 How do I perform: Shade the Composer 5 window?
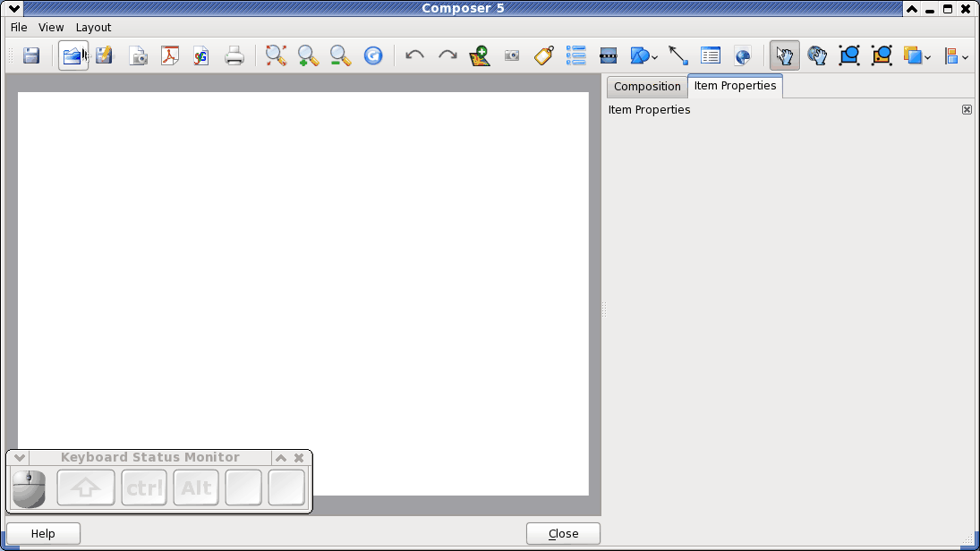point(912,9)
